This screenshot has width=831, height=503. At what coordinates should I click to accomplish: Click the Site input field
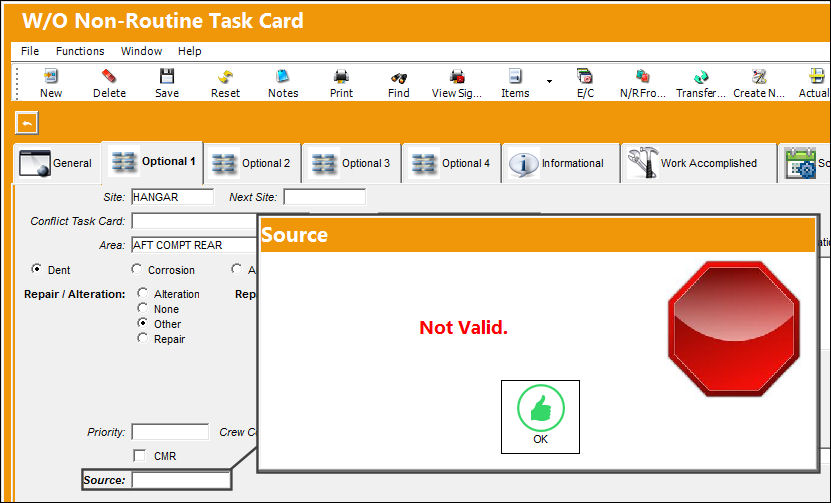[173, 197]
